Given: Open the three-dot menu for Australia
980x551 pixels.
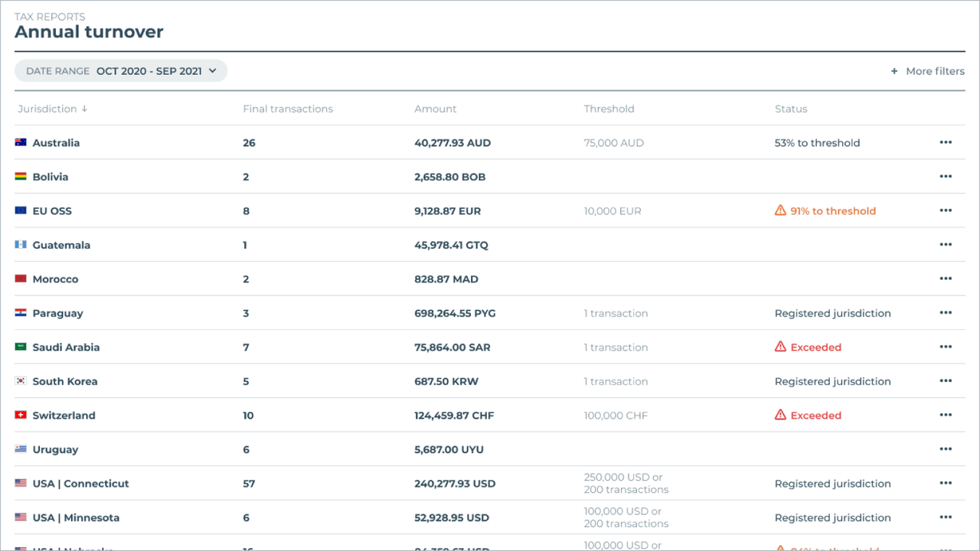Looking at the screenshot, I should (x=946, y=143).
